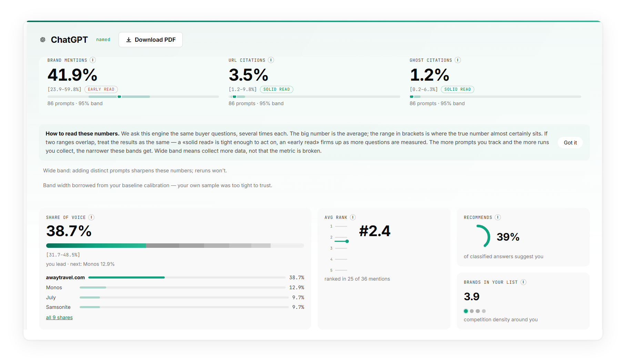Open the Brand Mentions info icon
This screenshot has width=626, height=364.
coord(93,60)
